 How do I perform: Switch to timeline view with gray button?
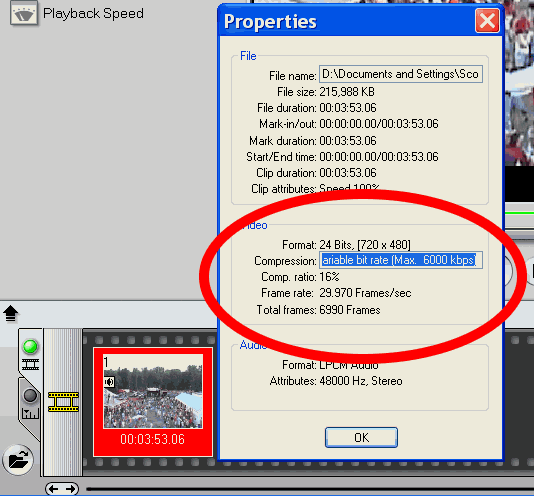coord(30,396)
